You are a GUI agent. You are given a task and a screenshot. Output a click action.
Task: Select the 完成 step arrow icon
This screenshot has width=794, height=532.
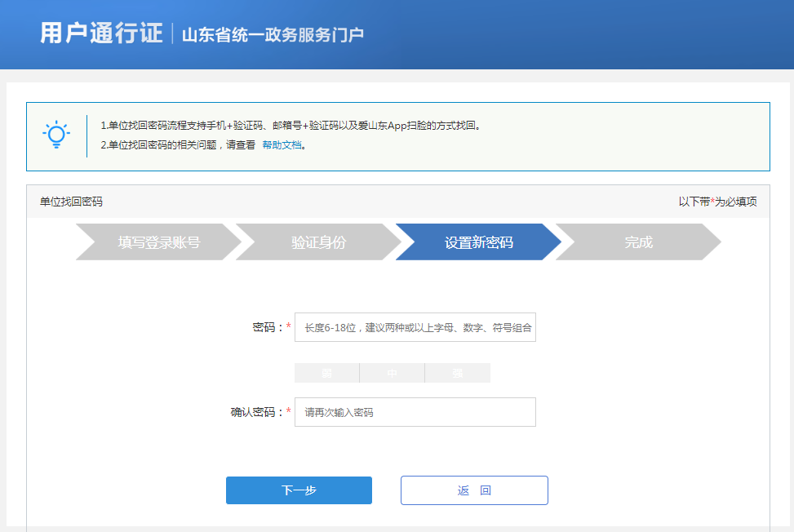(x=640, y=242)
